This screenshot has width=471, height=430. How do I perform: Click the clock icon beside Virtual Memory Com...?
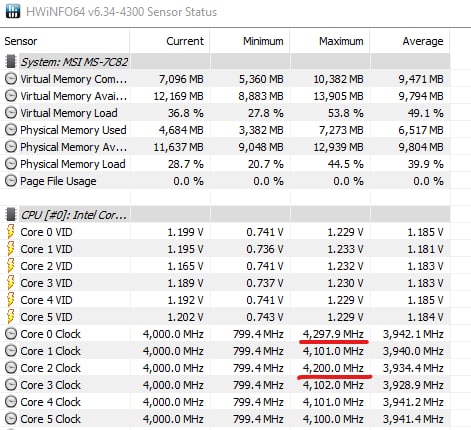[x=11, y=79]
